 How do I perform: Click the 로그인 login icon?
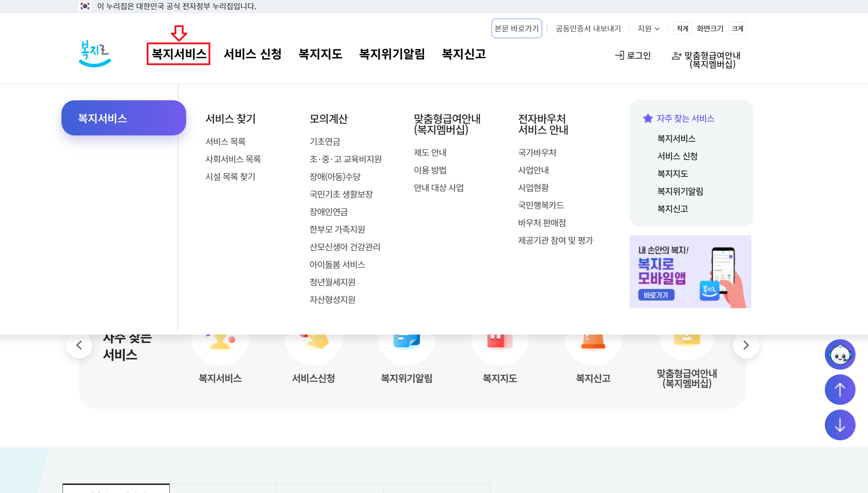(x=620, y=55)
